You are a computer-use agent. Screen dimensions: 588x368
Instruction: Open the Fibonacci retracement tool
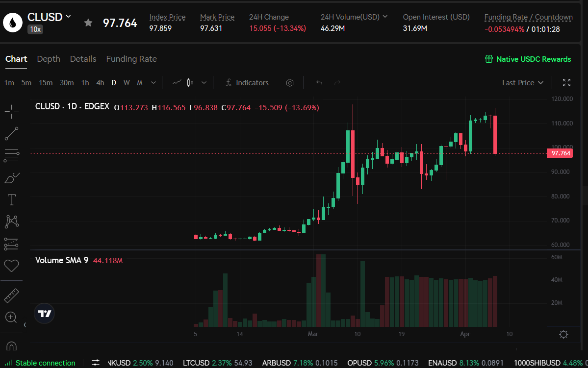point(12,156)
